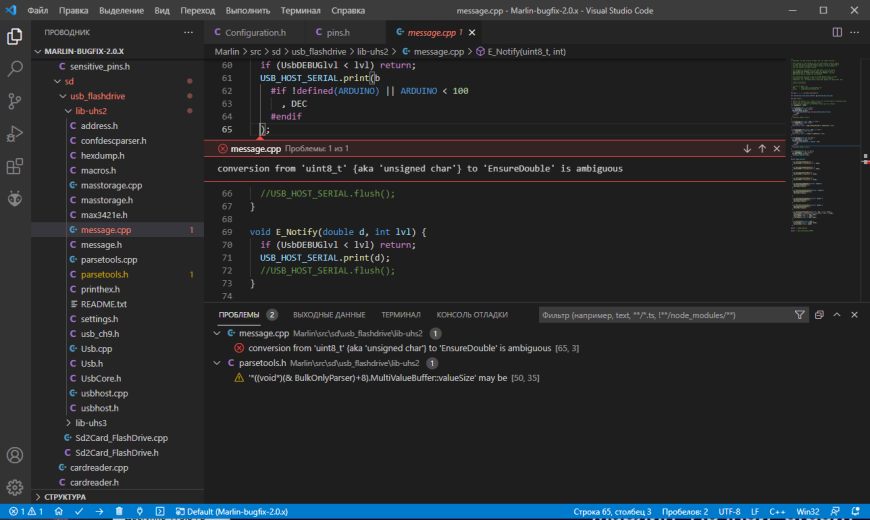Screen dimensions: 870x520
Task: Open the Extensions view
Action: [x=15, y=166]
